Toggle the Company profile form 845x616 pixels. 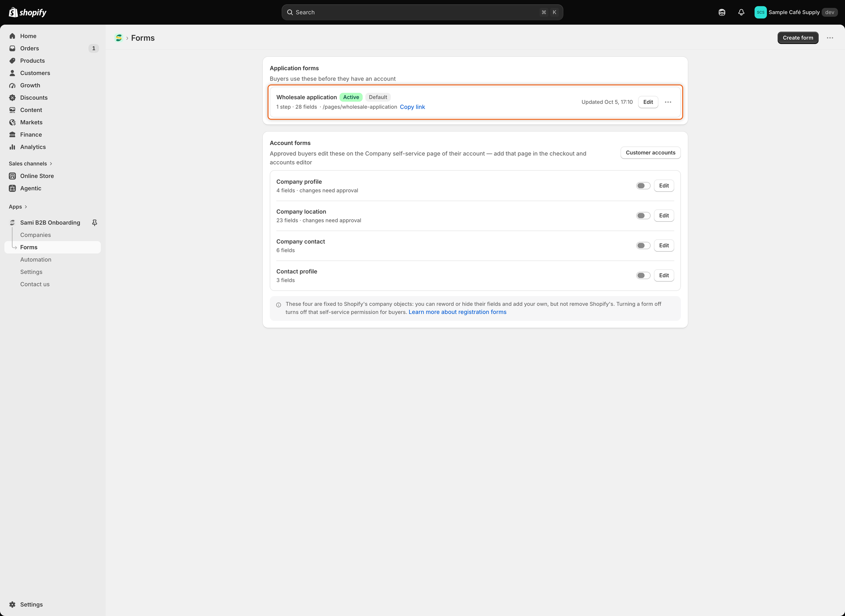pyautogui.click(x=643, y=186)
